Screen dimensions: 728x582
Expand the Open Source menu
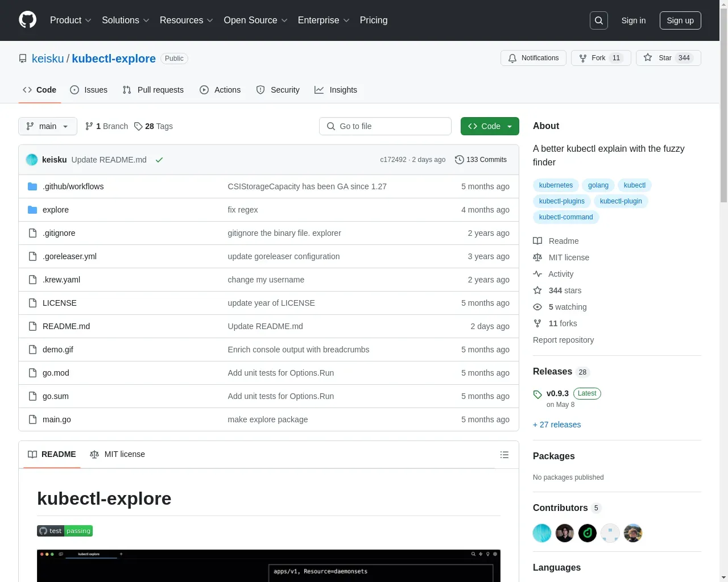[256, 20]
